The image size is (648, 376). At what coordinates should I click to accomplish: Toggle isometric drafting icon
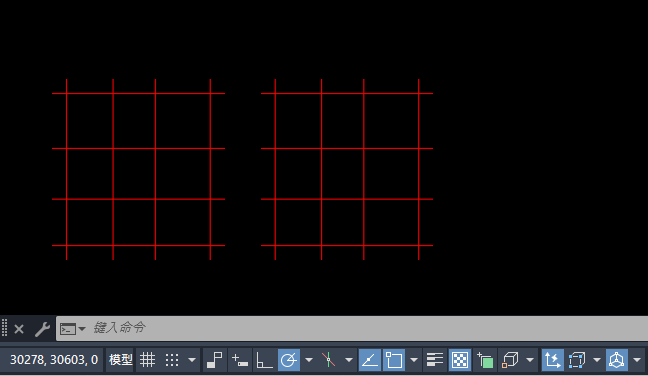(329, 360)
